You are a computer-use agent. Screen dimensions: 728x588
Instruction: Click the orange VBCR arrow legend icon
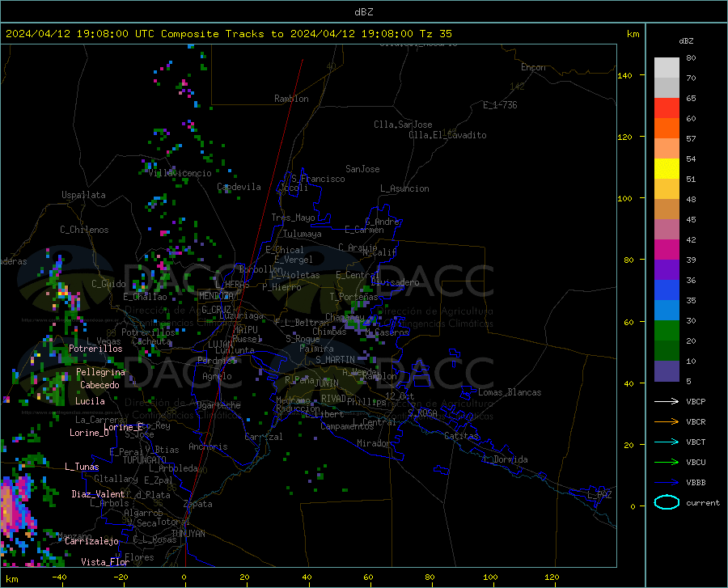pyautogui.click(x=667, y=421)
